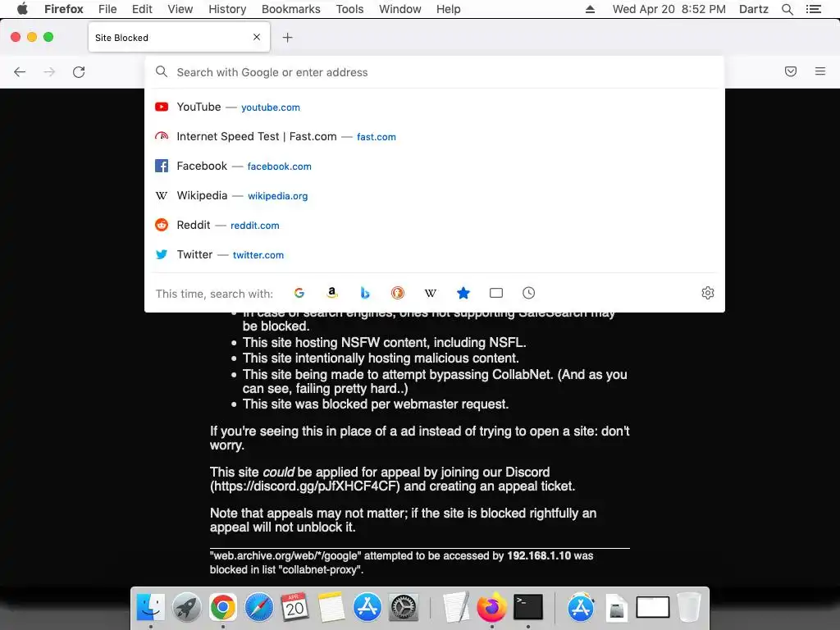Open Calendar from the Dock
The width and height of the screenshot is (840, 630).
(295, 607)
